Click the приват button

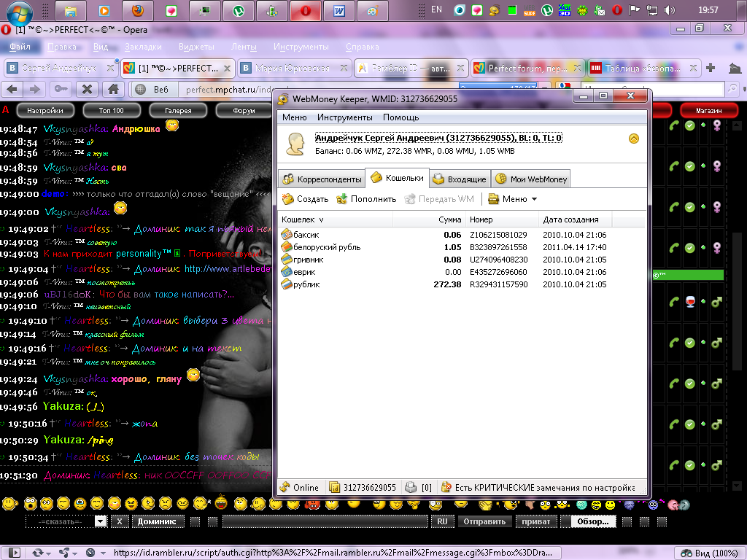(536, 522)
